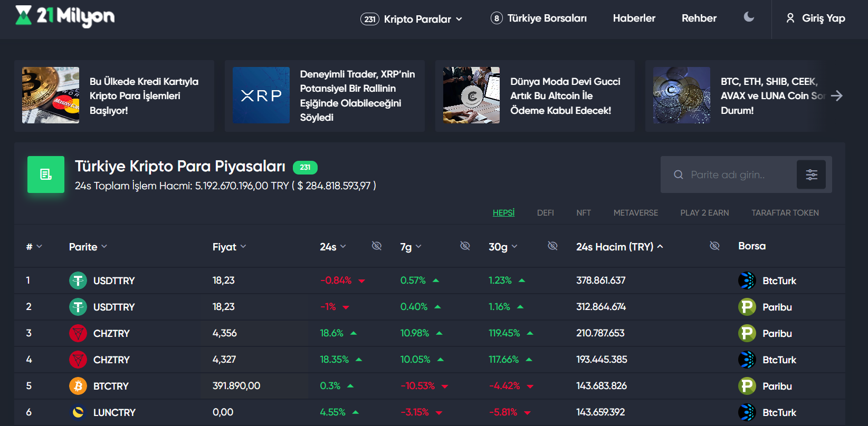Viewport: 868px width, 426px height.
Task: Select NFT category tab
Action: (584, 213)
